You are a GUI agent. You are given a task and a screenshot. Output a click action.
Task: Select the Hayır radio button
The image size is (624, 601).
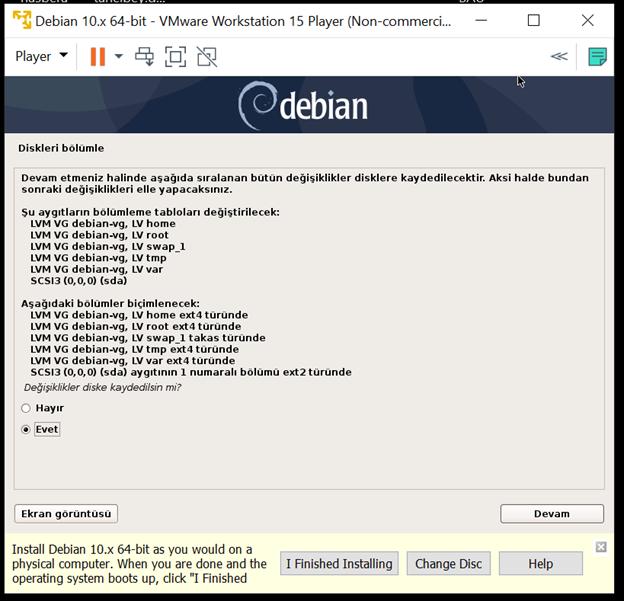coord(26,408)
